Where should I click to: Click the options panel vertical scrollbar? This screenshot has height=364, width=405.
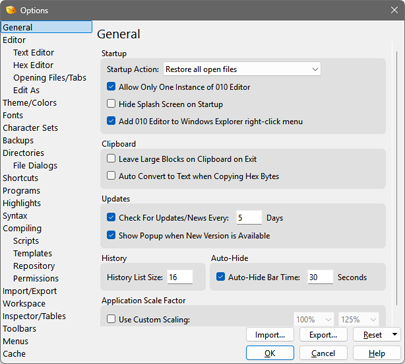coord(396,178)
